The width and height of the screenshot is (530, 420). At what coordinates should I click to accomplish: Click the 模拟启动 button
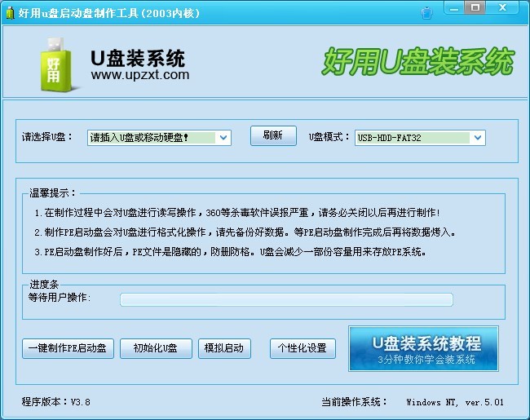pyautogui.click(x=224, y=348)
